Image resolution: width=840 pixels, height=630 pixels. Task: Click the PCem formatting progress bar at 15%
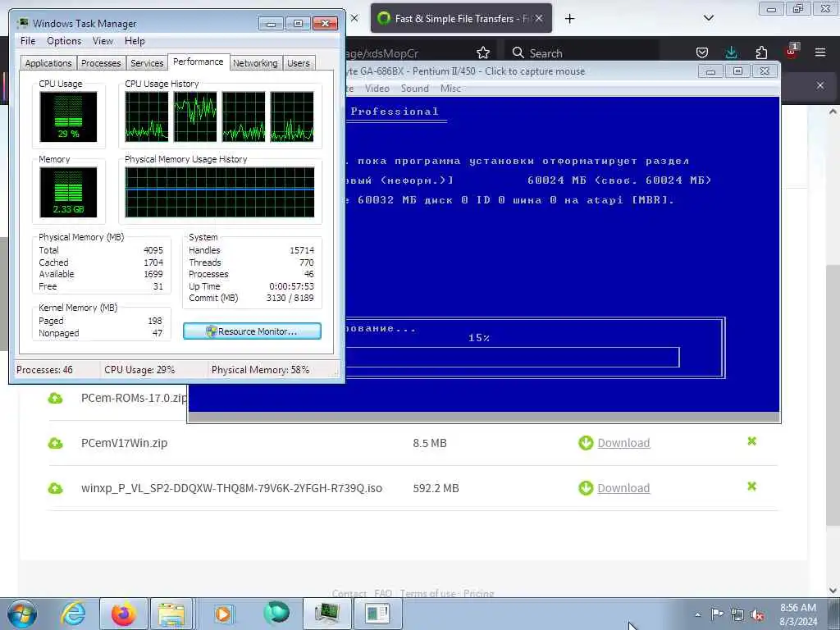coord(512,358)
